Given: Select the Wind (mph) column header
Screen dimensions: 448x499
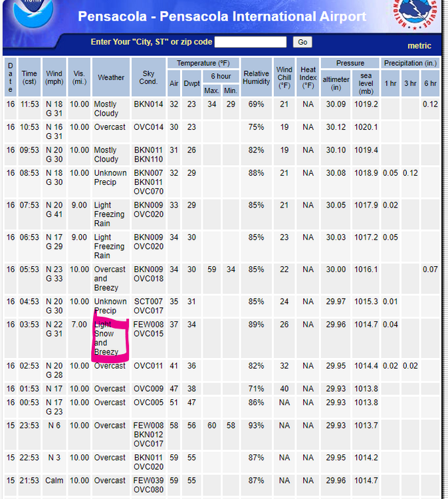Looking at the screenshot, I should click(54, 77).
